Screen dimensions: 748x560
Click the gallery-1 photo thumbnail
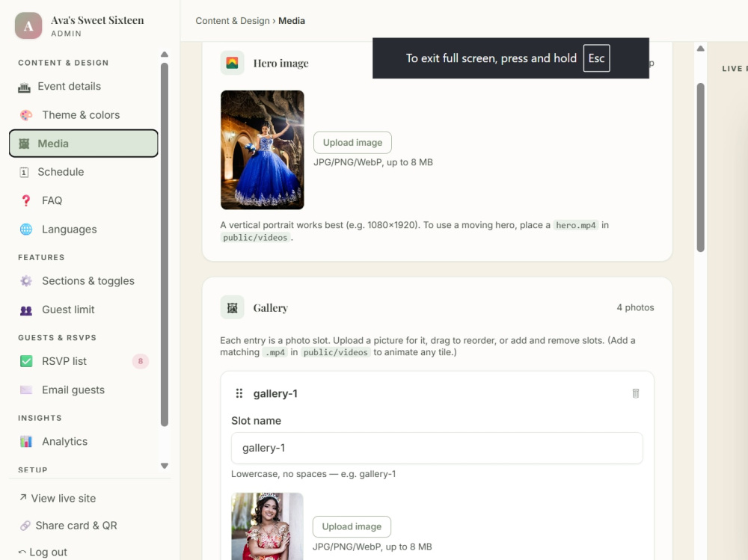point(267,526)
